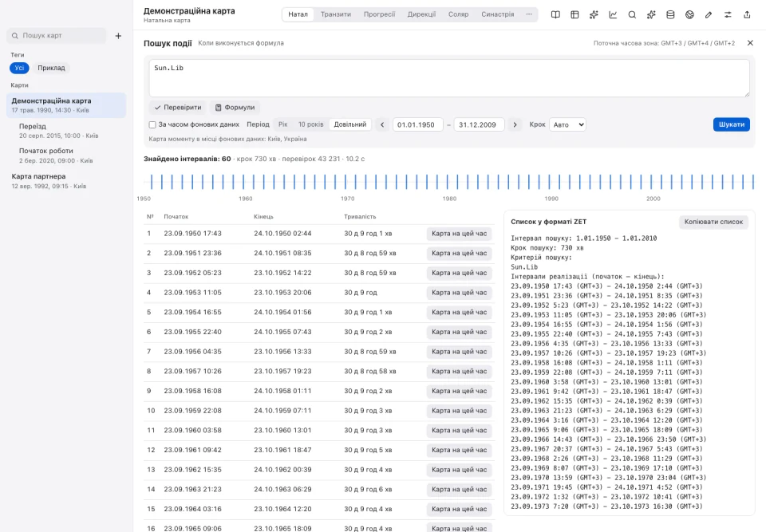Screen dimensions: 766x532
Task: Open the book icon in the top toolbar
Action: (555, 14)
